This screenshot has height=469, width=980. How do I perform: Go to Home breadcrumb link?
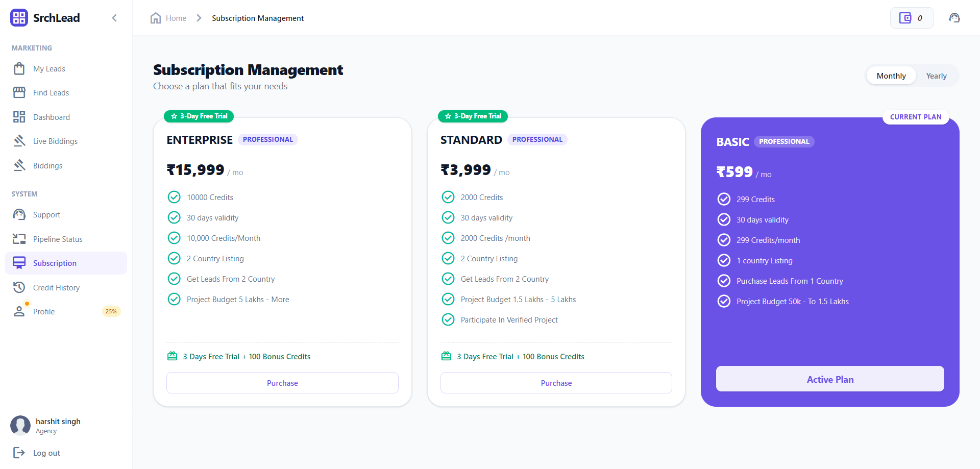pyautogui.click(x=176, y=18)
